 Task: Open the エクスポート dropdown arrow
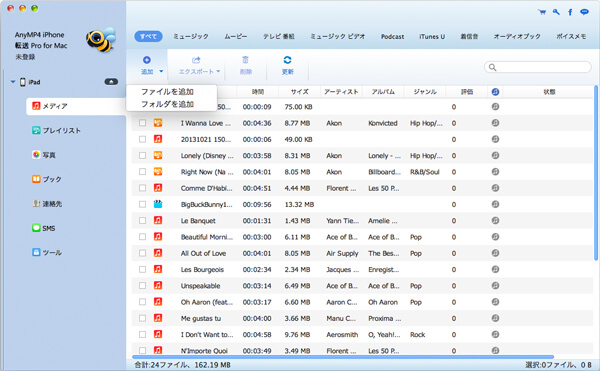coord(218,71)
